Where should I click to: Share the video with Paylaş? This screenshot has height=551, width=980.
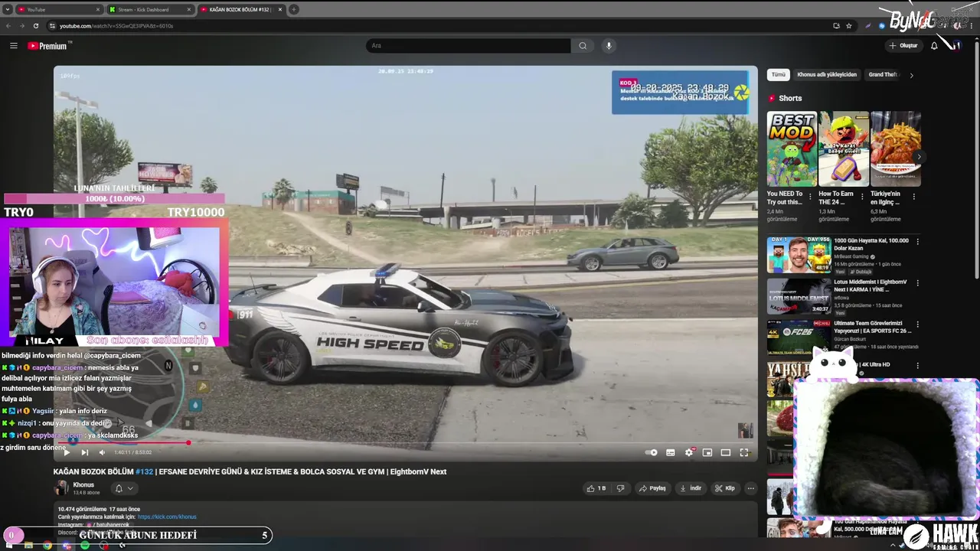tap(653, 488)
